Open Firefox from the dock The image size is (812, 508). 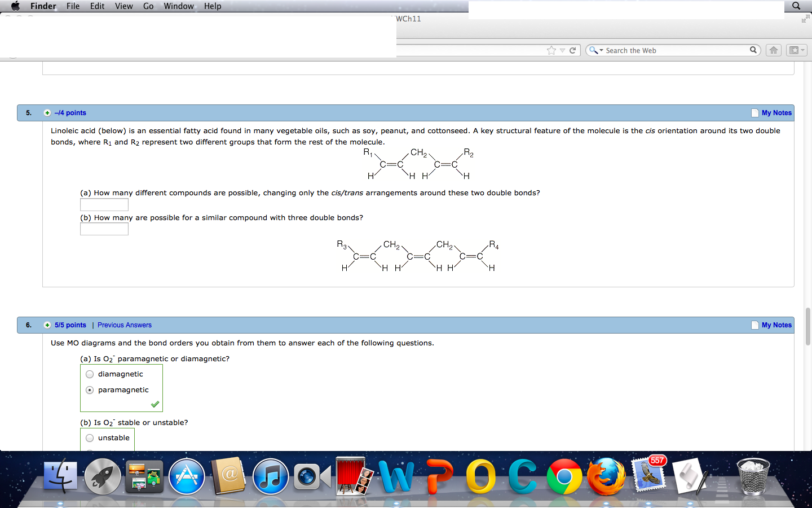[606, 477]
